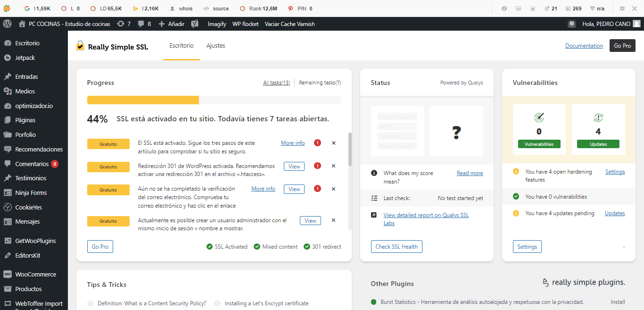
Task: Click Vaciar Cache Varnish
Action: (x=289, y=24)
